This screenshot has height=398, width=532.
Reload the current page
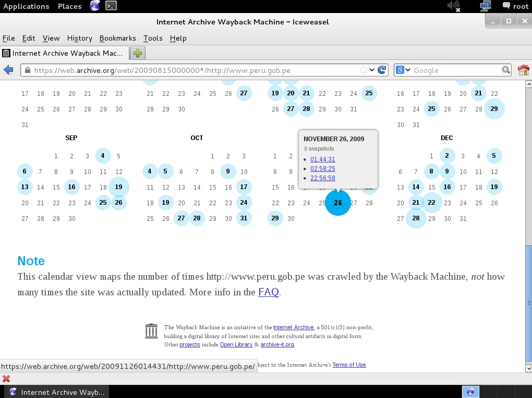click(x=382, y=70)
